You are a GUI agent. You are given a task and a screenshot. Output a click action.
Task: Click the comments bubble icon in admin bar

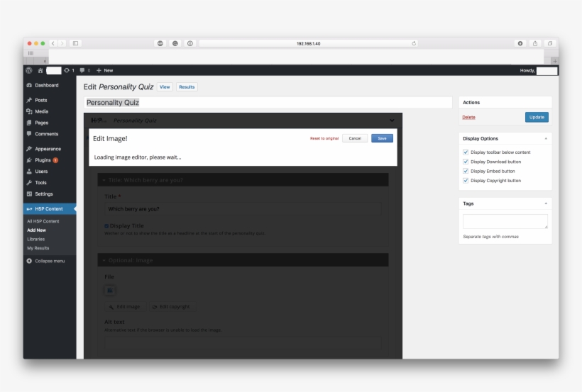(x=82, y=70)
